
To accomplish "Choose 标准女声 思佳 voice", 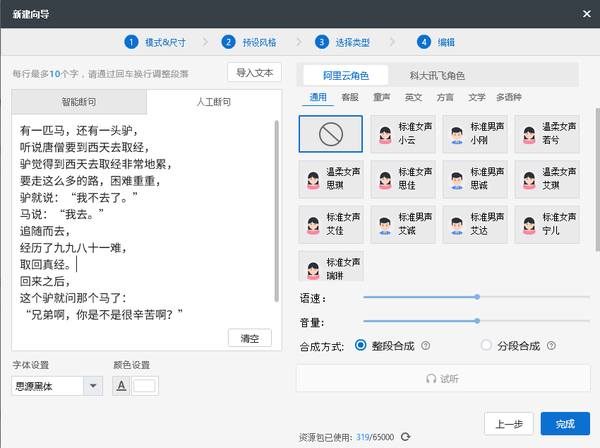I will point(403,179).
